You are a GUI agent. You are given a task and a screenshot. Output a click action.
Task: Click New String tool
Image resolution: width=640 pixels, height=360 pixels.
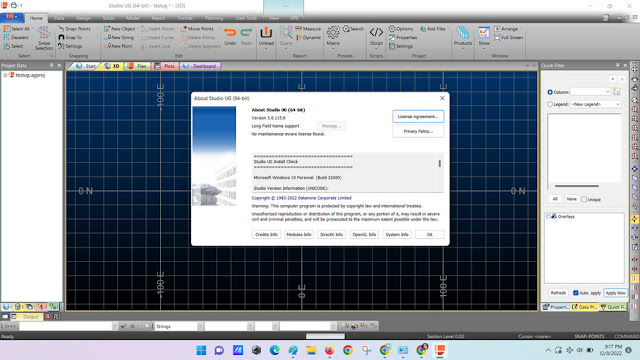pos(119,37)
